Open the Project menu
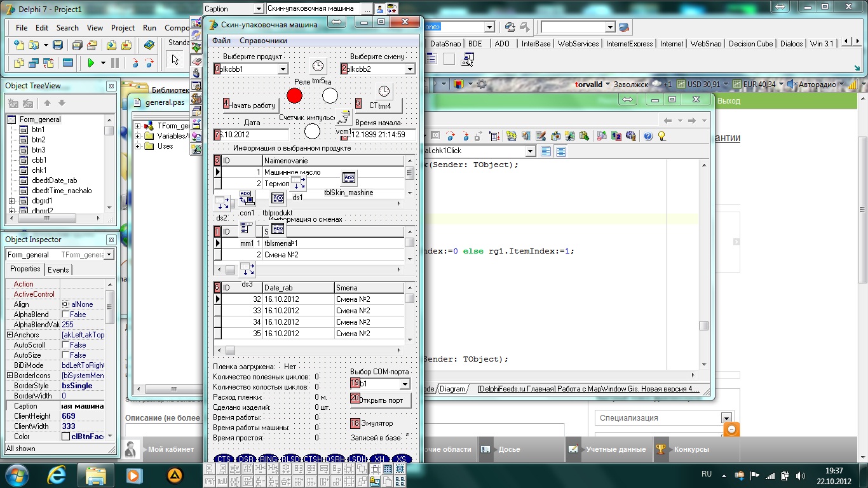This screenshot has height=488, width=868. coord(123,28)
